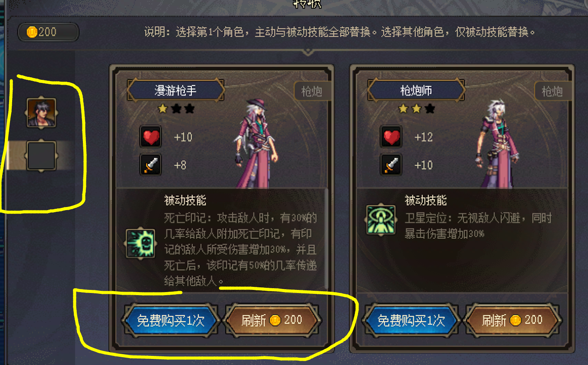Screen dimensions: 588x365
Task: Click the sword attack icon on 漫游枪手 card
Action: (x=151, y=164)
